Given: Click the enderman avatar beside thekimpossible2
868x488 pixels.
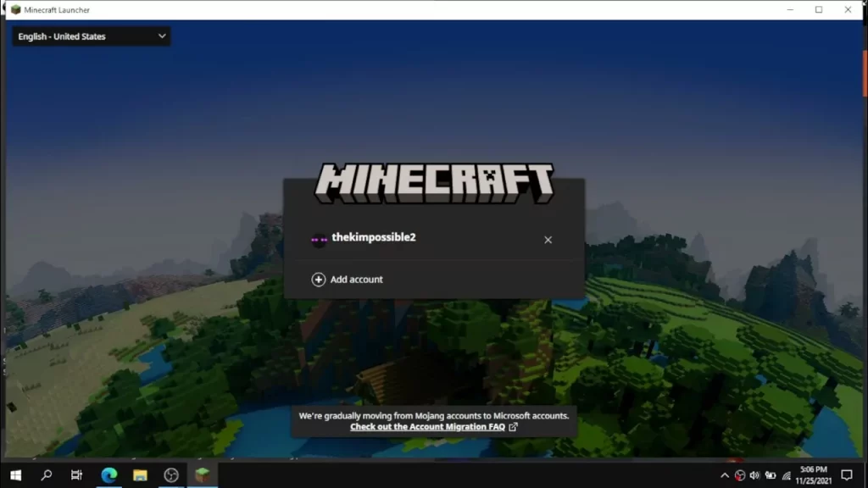Looking at the screenshot, I should point(319,240).
